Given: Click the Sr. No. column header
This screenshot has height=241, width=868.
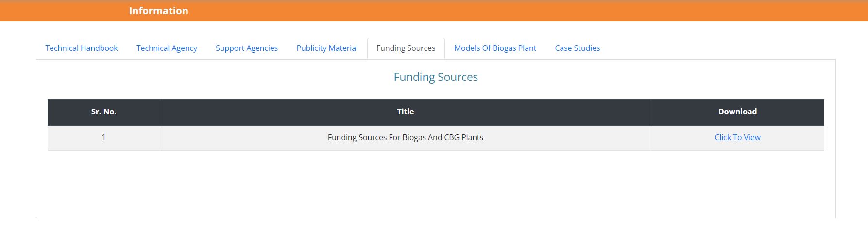Looking at the screenshot, I should [103, 112].
